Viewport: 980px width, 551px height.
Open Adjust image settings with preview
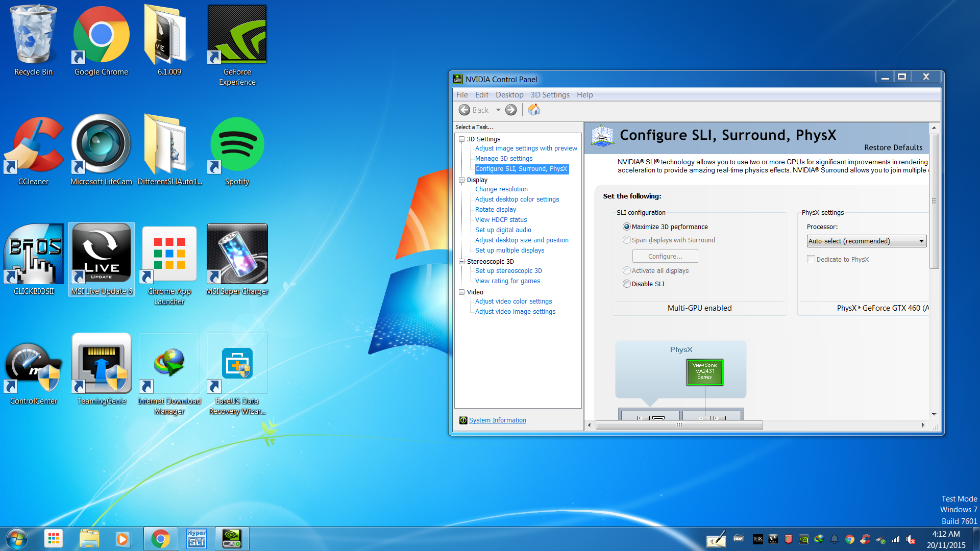526,148
